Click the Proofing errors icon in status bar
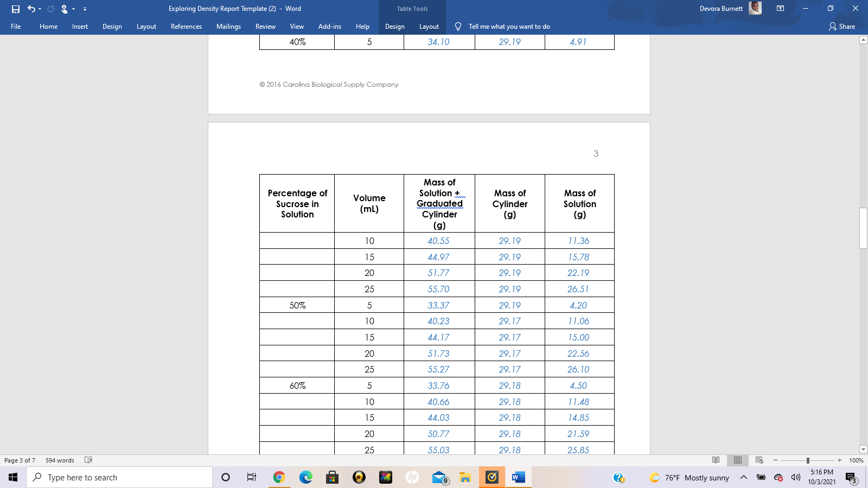This screenshot has width=868, height=488. 88,460
